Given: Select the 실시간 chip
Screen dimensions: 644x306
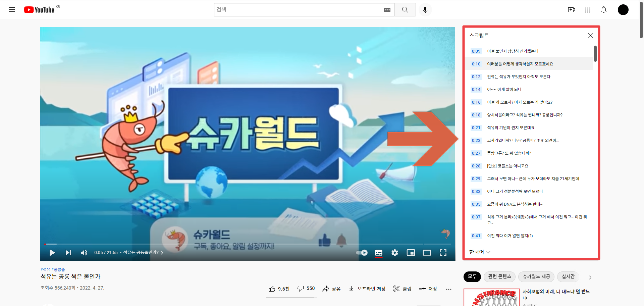Looking at the screenshot, I should pos(568,276).
